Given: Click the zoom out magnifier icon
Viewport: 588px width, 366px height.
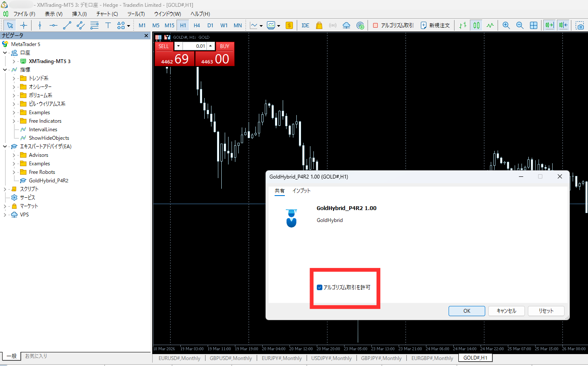Looking at the screenshot, I should pyautogui.click(x=520, y=25).
